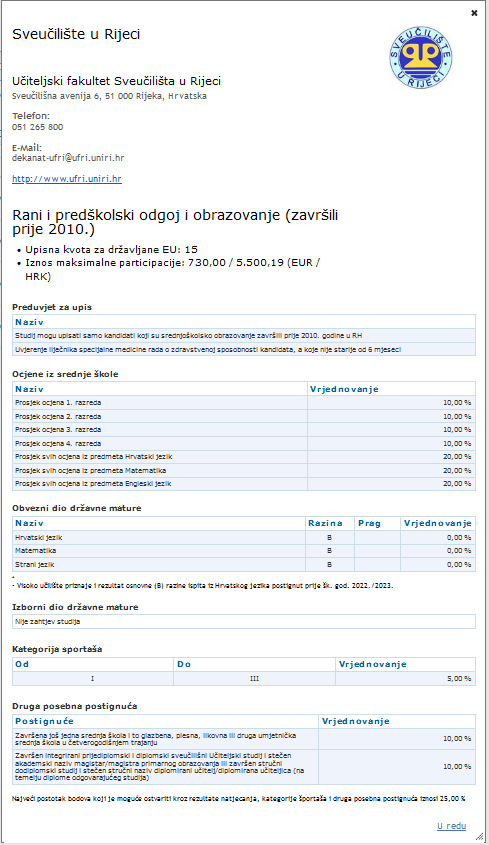The image size is (489, 845).
Task: Click level 'B' in Strani jezik row
Action: click(x=329, y=564)
